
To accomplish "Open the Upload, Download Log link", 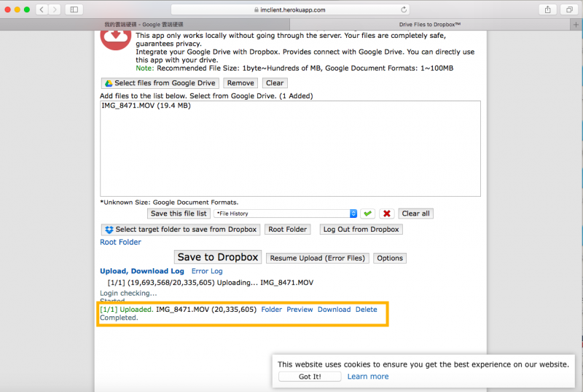I will coord(142,271).
